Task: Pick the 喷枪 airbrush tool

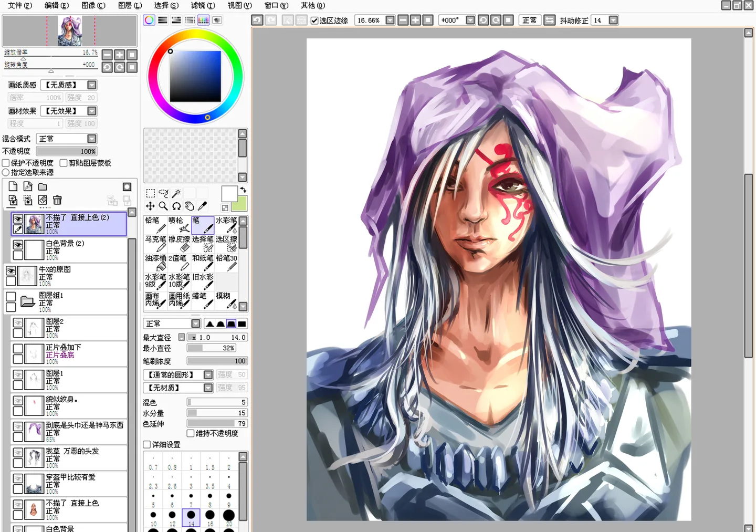Action: coord(179,225)
